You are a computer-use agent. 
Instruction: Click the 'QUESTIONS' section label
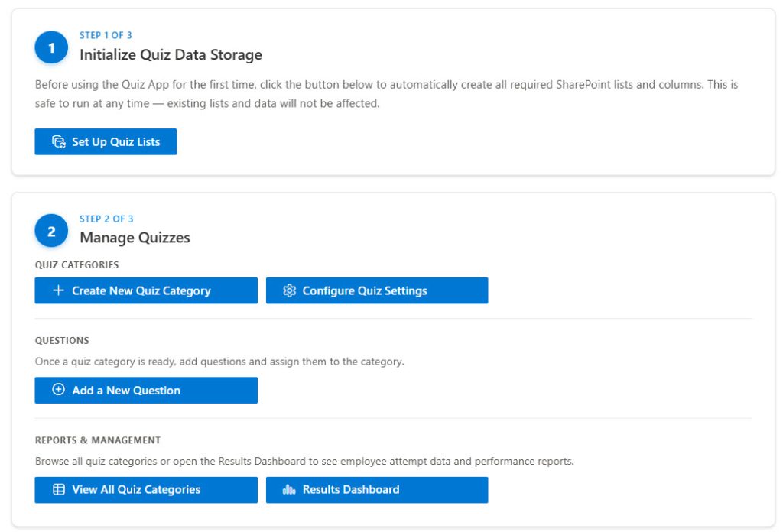pos(62,341)
